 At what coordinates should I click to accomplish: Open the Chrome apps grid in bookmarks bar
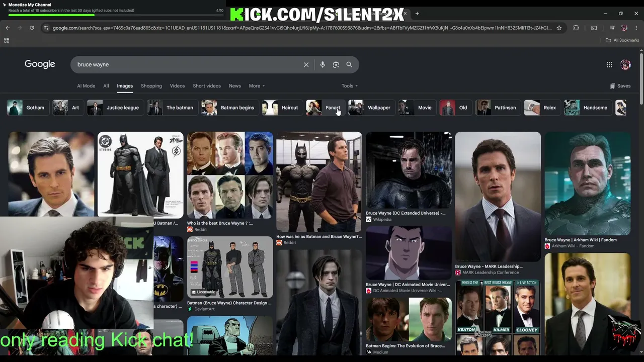[7, 40]
